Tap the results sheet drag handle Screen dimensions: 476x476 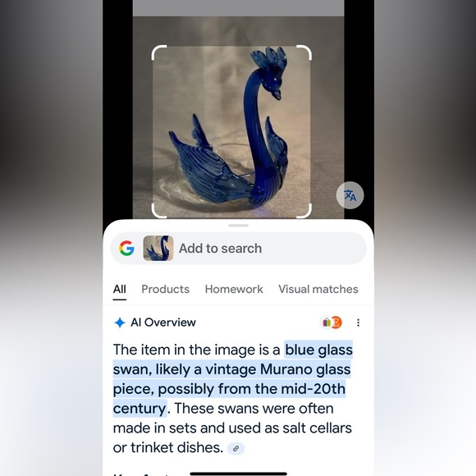(x=239, y=226)
